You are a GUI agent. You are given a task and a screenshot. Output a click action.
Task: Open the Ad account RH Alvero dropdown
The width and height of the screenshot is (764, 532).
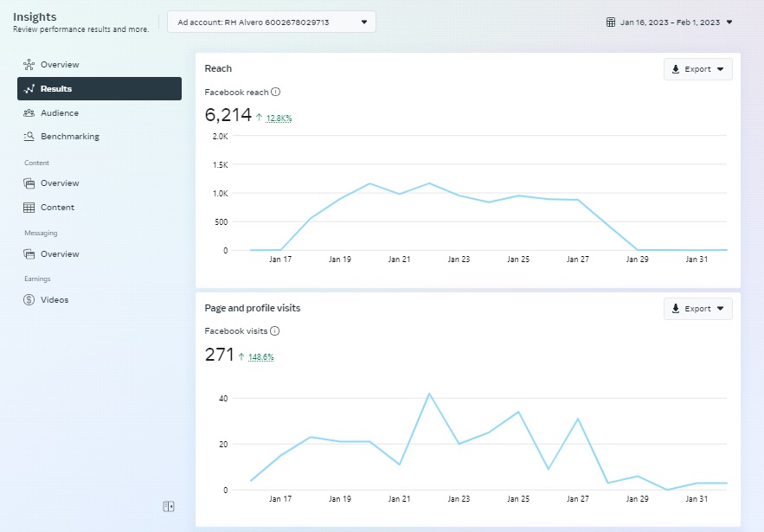tap(272, 22)
